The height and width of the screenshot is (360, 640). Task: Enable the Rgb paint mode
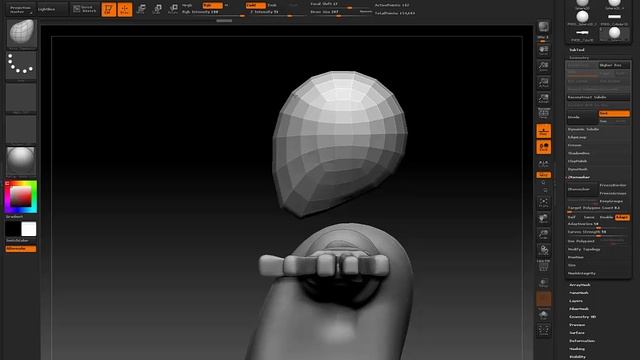pos(213,5)
